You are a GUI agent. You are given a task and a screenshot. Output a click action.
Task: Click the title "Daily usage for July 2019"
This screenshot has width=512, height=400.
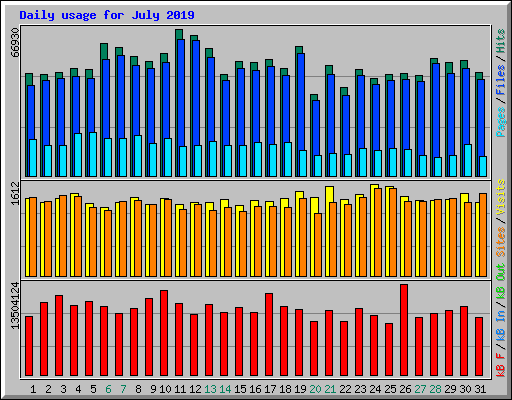click(x=107, y=15)
